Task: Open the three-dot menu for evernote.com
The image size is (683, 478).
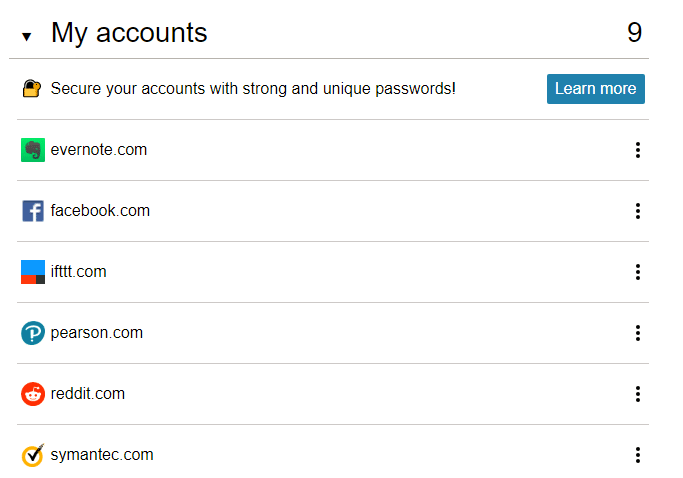Action: coord(638,150)
